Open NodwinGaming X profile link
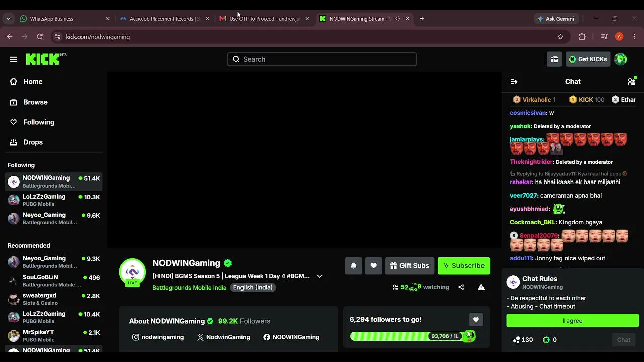The width and height of the screenshot is (644, 362). click(x=223, y=337)
